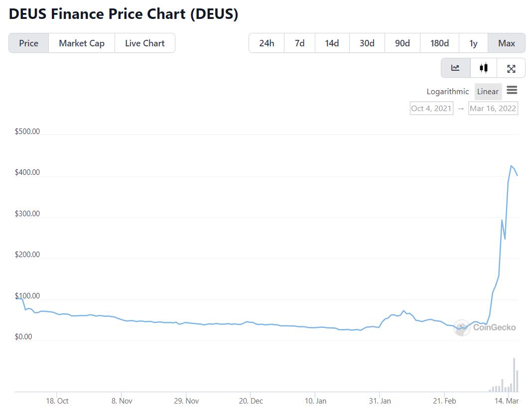Viewport: 532px width, 415px height.
Task: Click the $200.00 y-axis label
Action: pyautogui.click(x=27, y=255)
